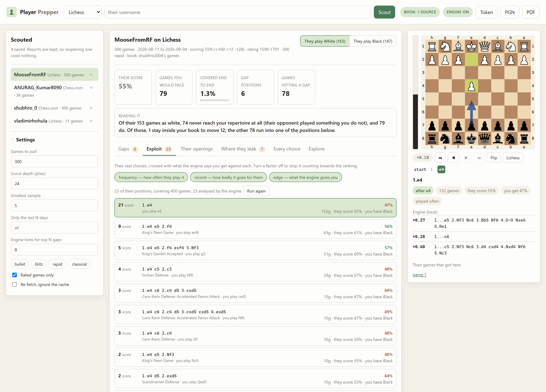Image resolution: width=546 pixels, height=392 pixels.
Task: Remove MooseFromRF from scouted list
Action: pos(91,75)
